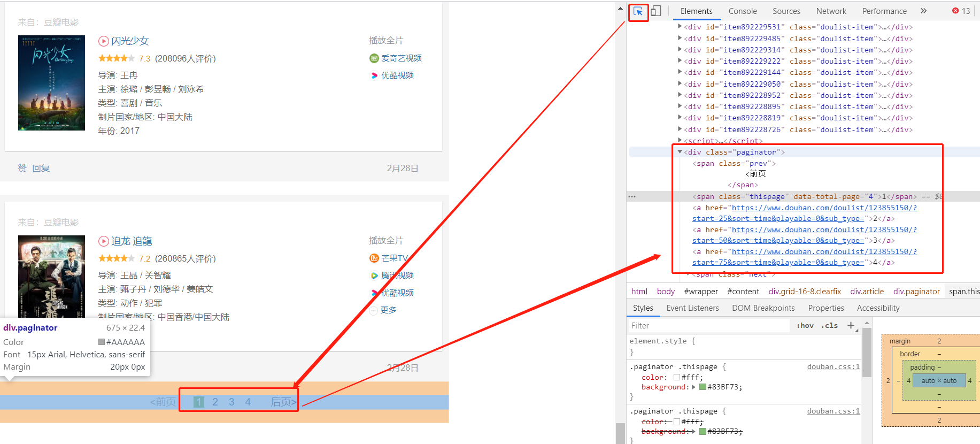Select div.article in the breadcrumb

[867, 292]
